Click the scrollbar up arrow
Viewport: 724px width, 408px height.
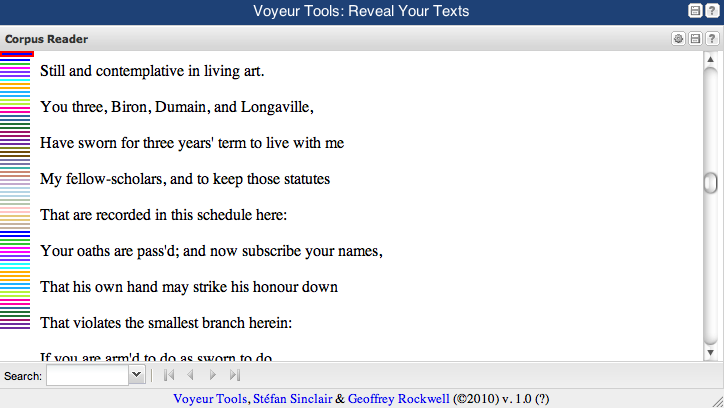(x=711, y=60)
